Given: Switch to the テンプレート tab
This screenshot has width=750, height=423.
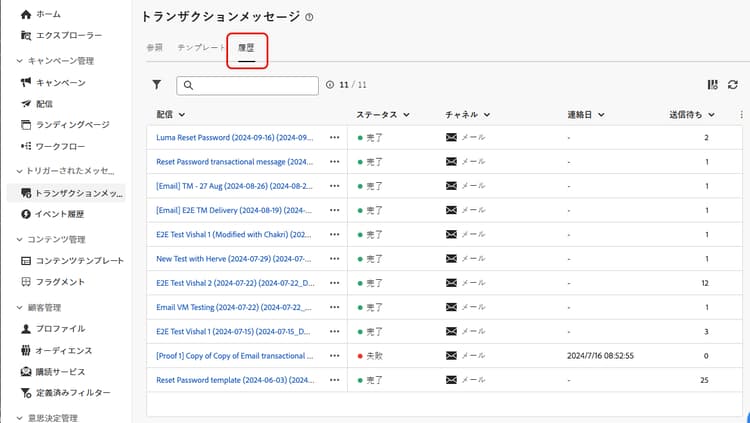Looking at the screenshot, I should 201,47.
